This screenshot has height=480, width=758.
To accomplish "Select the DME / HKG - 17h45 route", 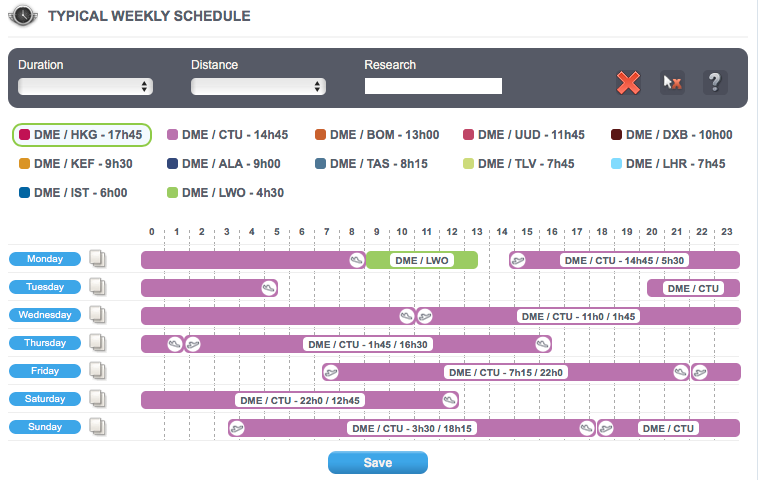I will pos(82,135).
